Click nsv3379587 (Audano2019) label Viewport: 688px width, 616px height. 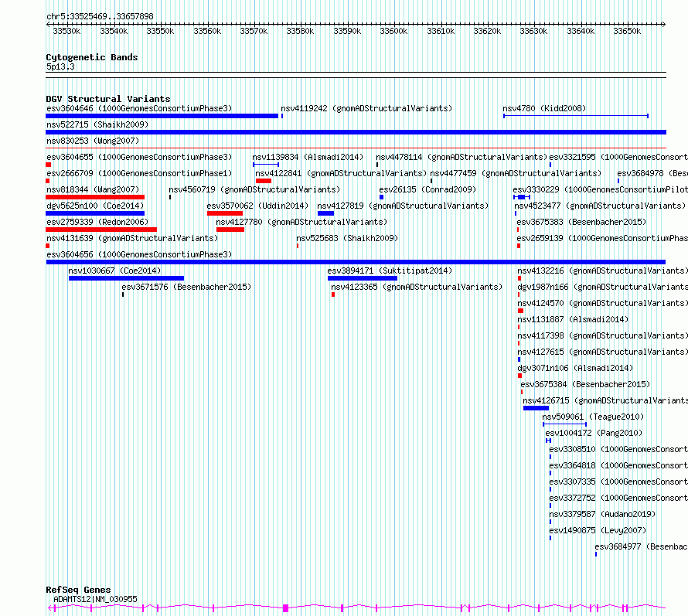[x=602, y=514]
